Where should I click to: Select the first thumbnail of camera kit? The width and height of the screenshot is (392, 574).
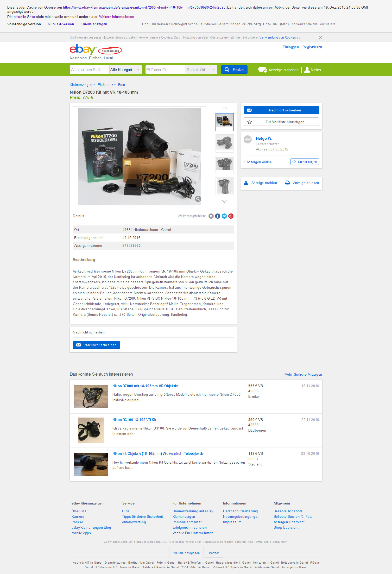point(225,122)
